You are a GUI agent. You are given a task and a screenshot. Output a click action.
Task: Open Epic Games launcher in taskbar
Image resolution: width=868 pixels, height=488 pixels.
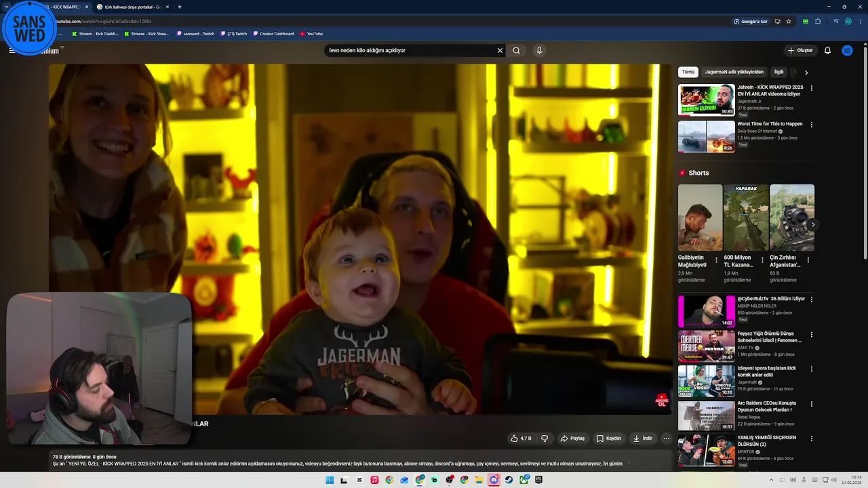[538, 480]
